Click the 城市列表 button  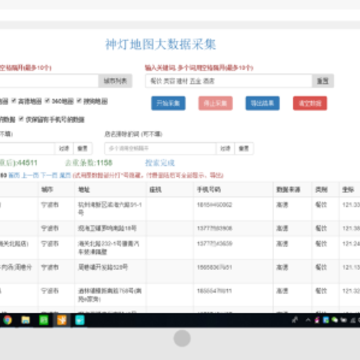click(115, 81)
